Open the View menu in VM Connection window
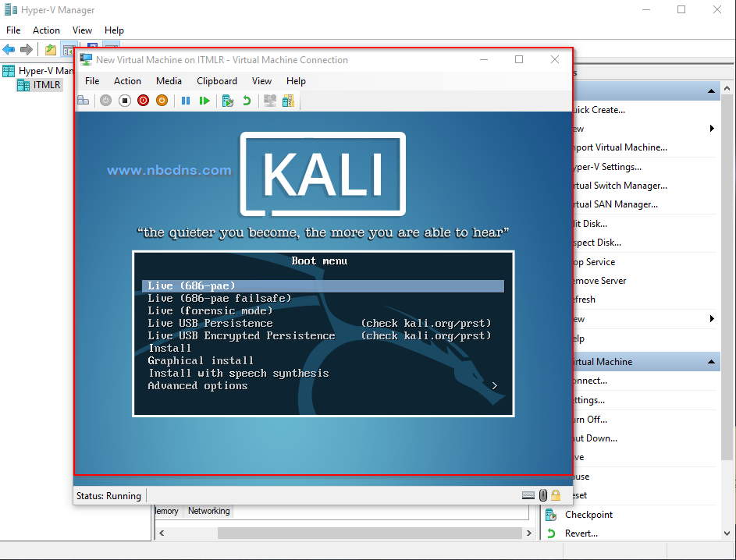 [x=261, y=80]
